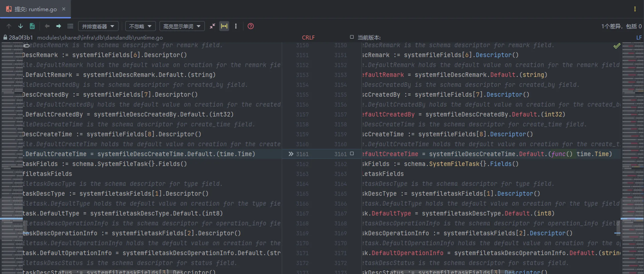The width and height of the screenshot is (644, 274).
Task: Open the 不忽略 whitespace dropdown
Action: tap(140, 26)
